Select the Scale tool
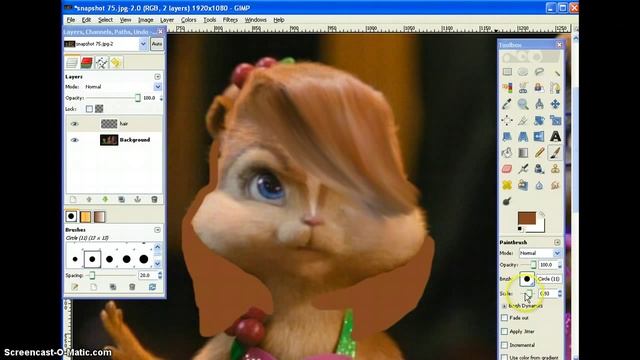 pos(555,120)
